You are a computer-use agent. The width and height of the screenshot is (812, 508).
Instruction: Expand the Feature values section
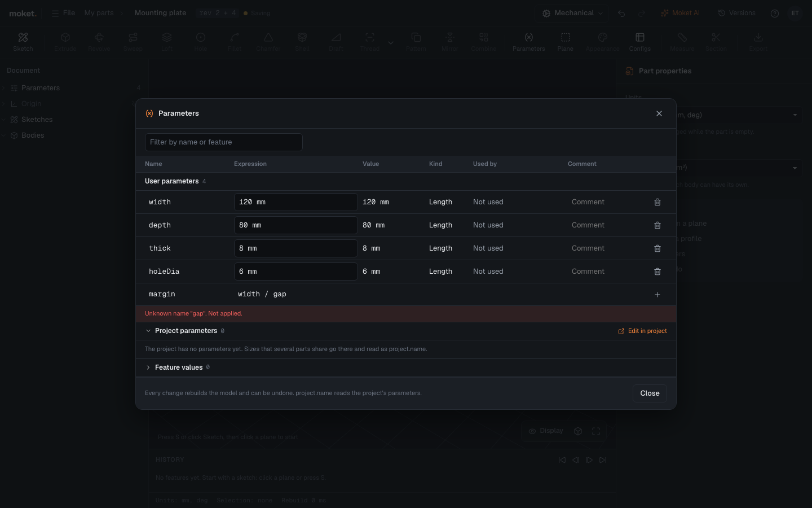[148, 367]
